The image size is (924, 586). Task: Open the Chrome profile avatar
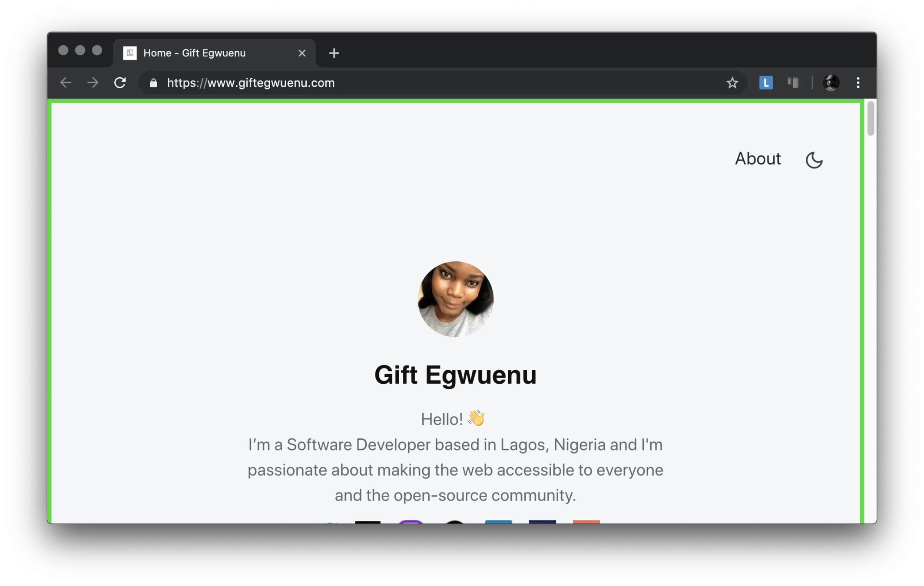coord(831,82)
